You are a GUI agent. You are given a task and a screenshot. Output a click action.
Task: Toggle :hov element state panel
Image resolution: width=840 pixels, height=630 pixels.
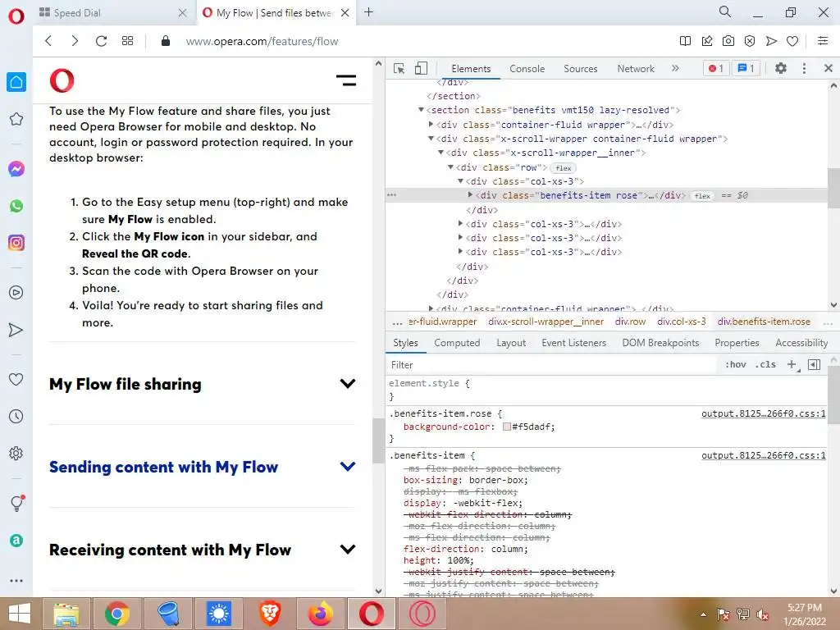[736, 364]
